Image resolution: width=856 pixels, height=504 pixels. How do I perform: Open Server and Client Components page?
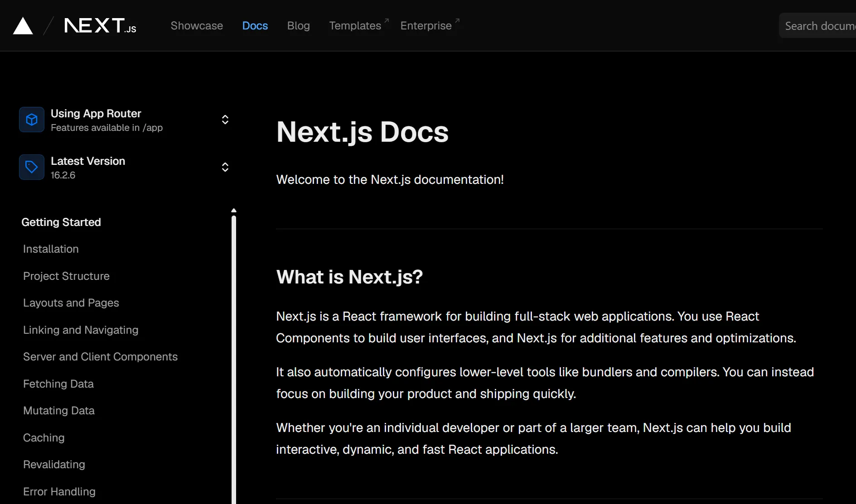click(x=100, y=357)
